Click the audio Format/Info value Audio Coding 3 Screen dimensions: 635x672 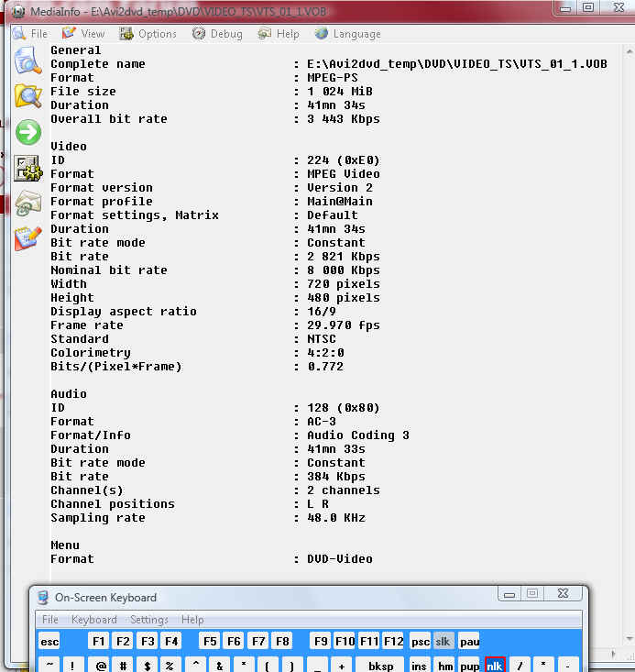[358, 435]
